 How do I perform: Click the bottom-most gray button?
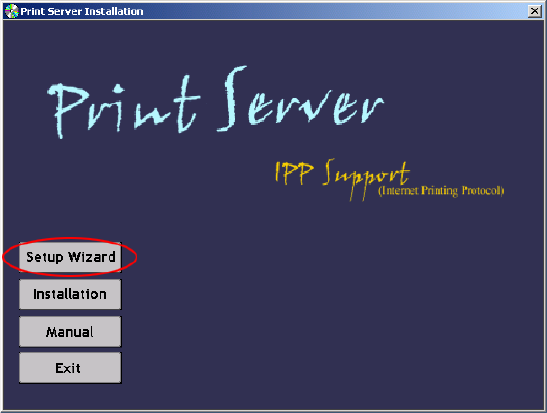tap(70, 368)
